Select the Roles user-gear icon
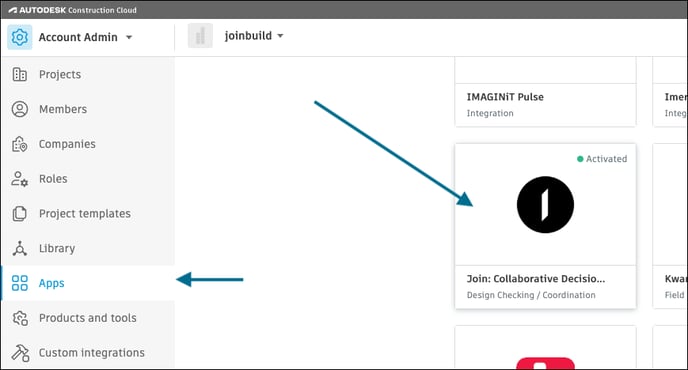Screen dimensions: 688x370 pyautogui.click(x=20, y=179)
